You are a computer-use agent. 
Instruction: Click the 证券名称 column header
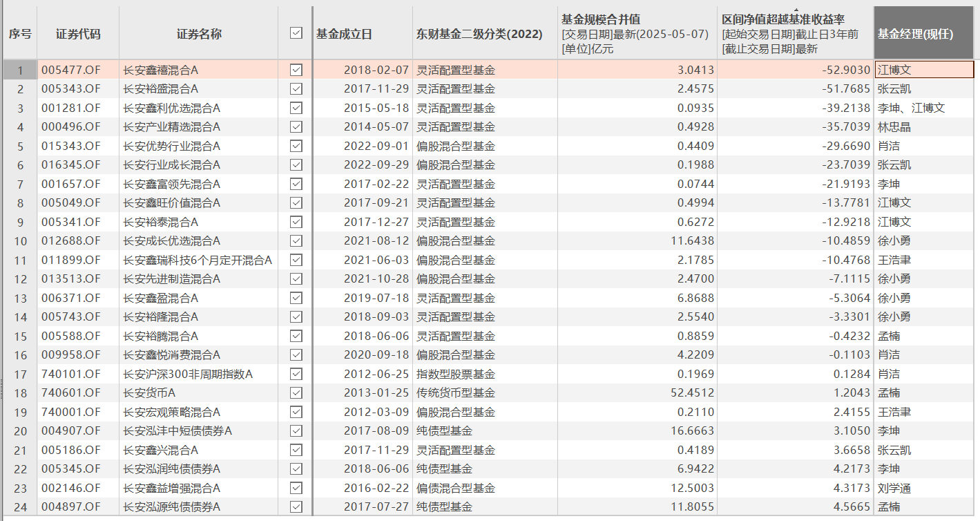(x=199, y=33)
